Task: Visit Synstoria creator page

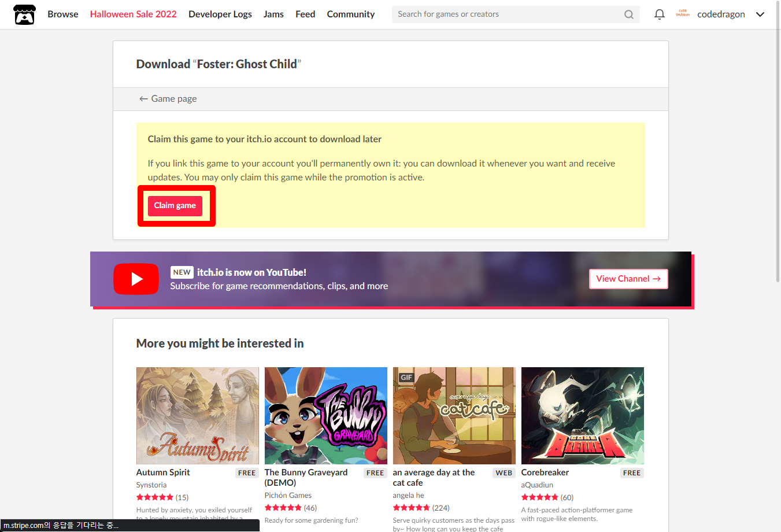Action: pyautogui.click(x=151, y=485)
